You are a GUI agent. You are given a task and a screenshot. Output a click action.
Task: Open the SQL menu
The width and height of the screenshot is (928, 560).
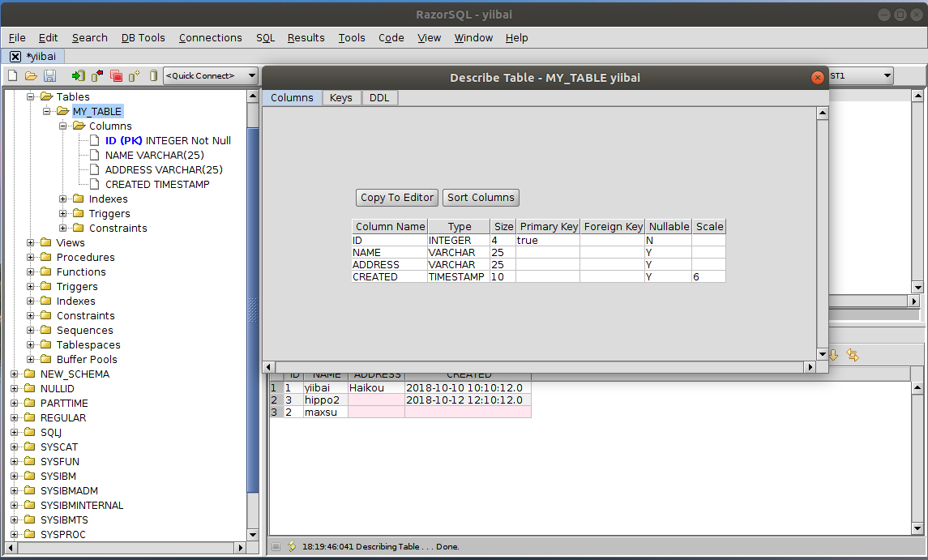coord(265,38)
